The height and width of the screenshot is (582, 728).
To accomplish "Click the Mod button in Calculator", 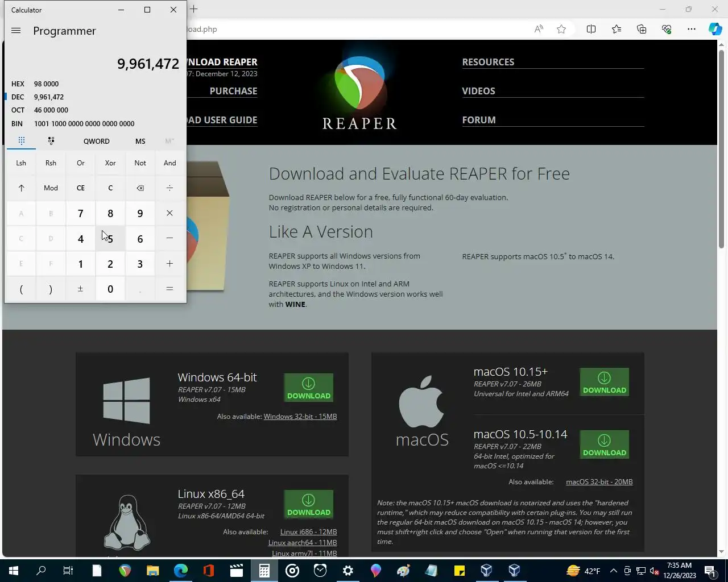I will tap(51, 188).
